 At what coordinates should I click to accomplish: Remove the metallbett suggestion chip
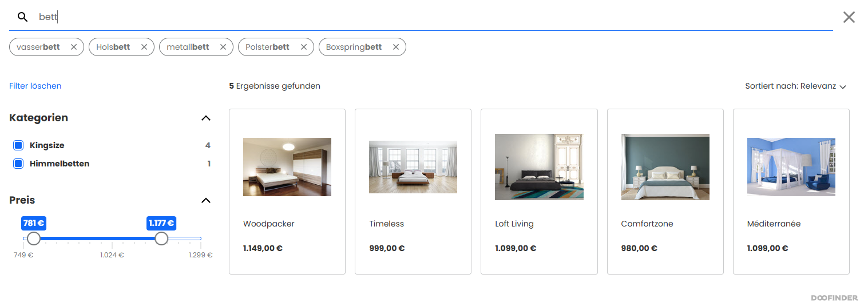(223, 47)
